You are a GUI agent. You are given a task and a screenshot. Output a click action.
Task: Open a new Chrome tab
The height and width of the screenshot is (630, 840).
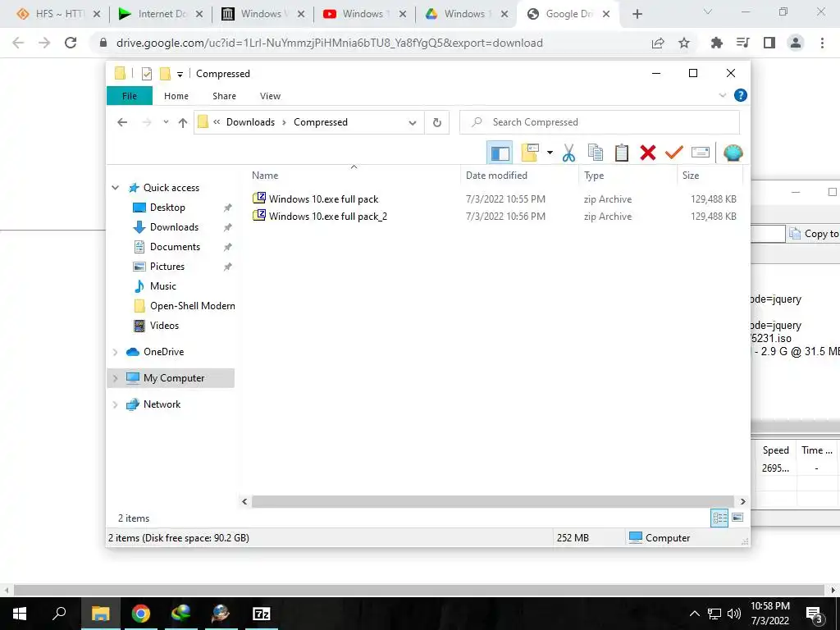(x=637, y=14)
